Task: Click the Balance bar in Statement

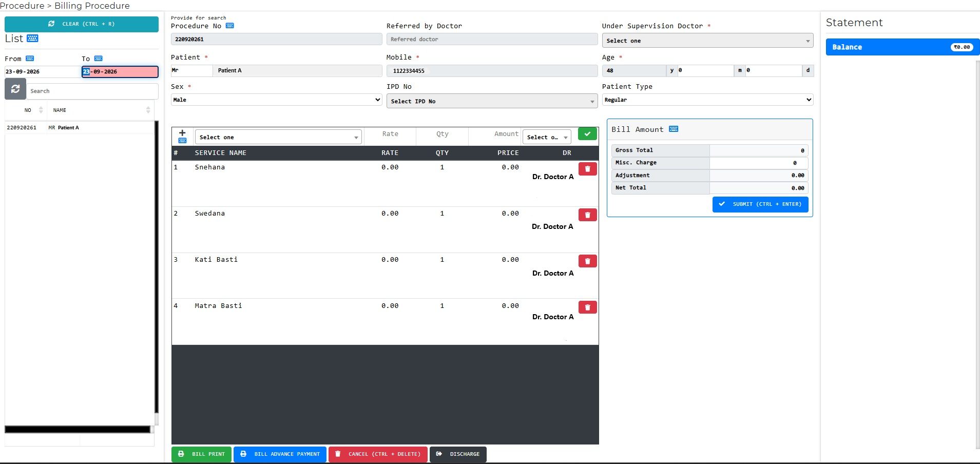Action: click(902, 47)
